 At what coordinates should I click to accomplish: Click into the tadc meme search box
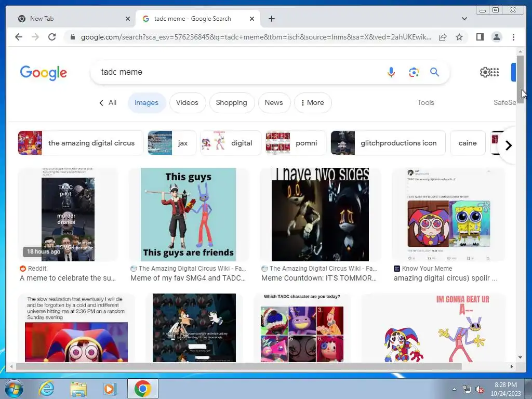point(237,72)
